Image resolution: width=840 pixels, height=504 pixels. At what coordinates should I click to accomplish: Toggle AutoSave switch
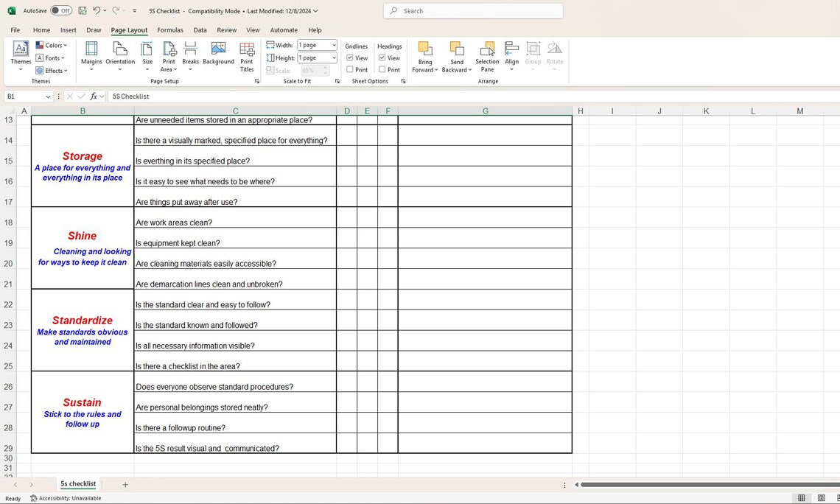click(61, 11)
